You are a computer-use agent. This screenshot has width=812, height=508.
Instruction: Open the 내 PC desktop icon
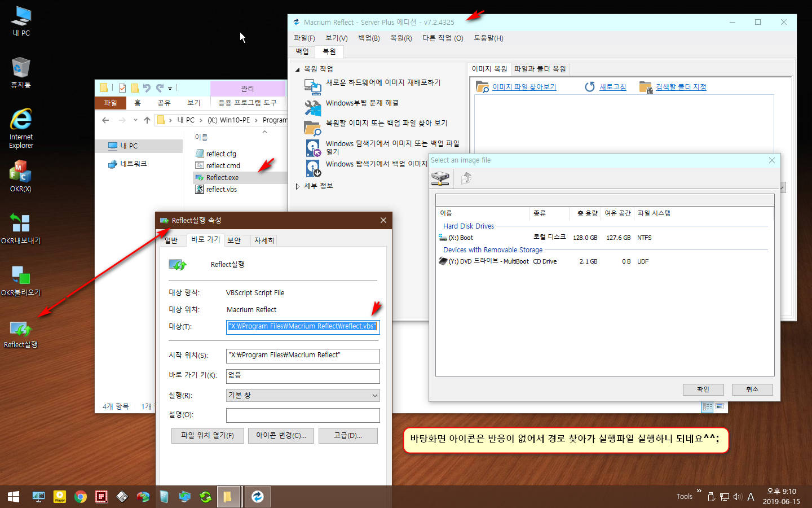21,21
